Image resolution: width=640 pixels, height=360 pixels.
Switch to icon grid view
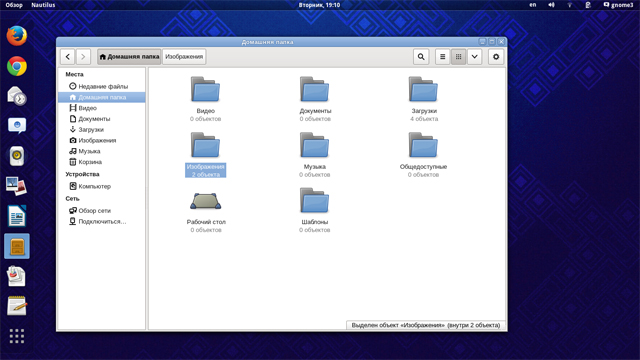click(458, 57)
